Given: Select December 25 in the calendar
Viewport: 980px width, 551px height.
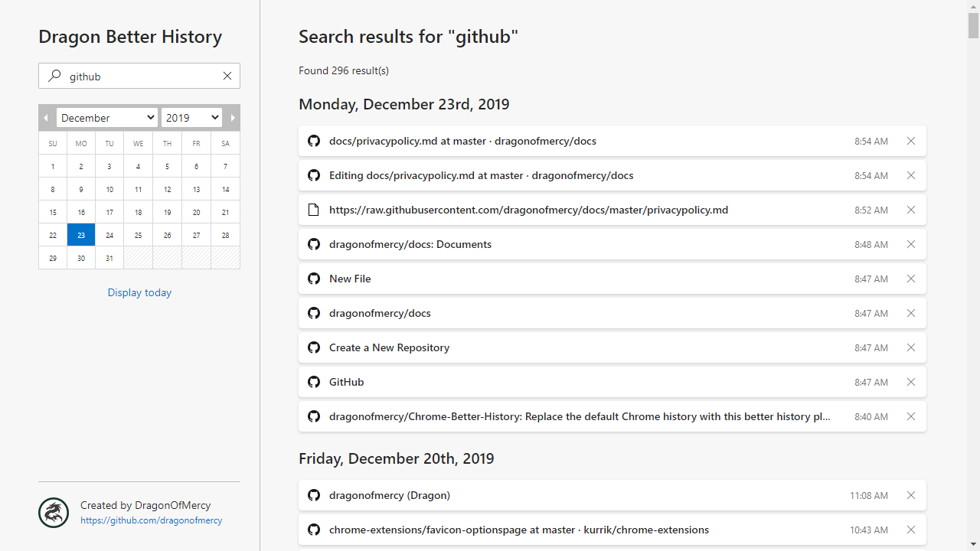Looking at the screenshot, I should (138, 236).
